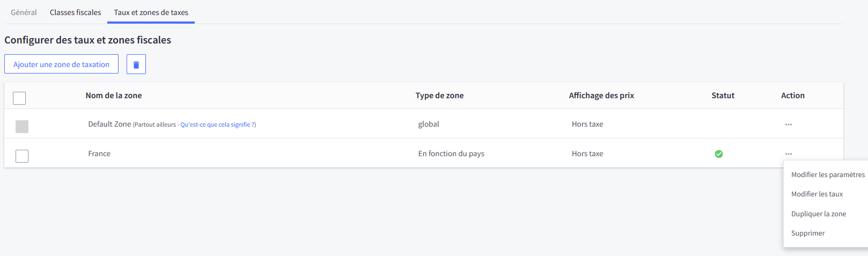Choose Modifier les taux menu entry
Viewport: 868px width, 256px height.
(x=817, y=194)
